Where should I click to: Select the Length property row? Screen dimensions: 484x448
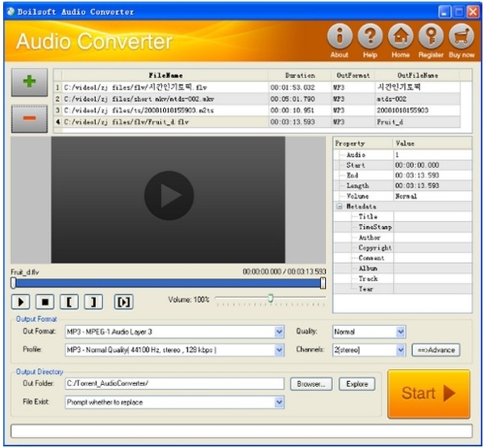(x=403, y=186)
